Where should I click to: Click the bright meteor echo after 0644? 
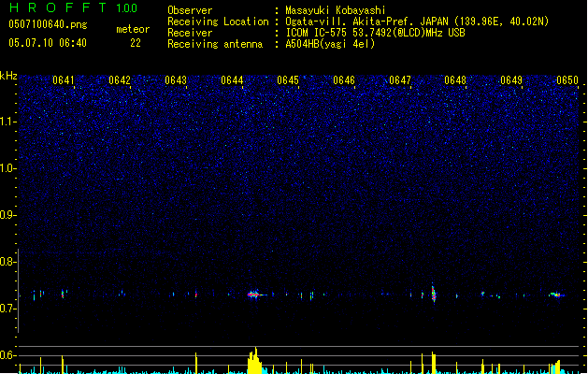[255, 295]
